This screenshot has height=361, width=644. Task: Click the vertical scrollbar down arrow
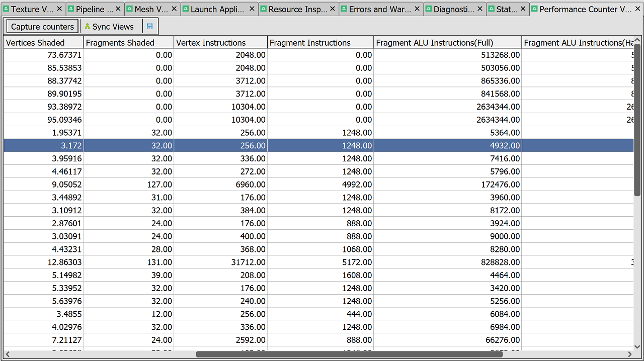coord(637,347)
